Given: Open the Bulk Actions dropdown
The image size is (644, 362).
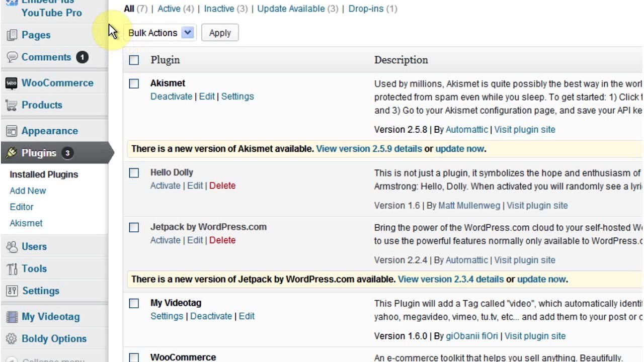Looking at the screenshot, I should [160, 33].
